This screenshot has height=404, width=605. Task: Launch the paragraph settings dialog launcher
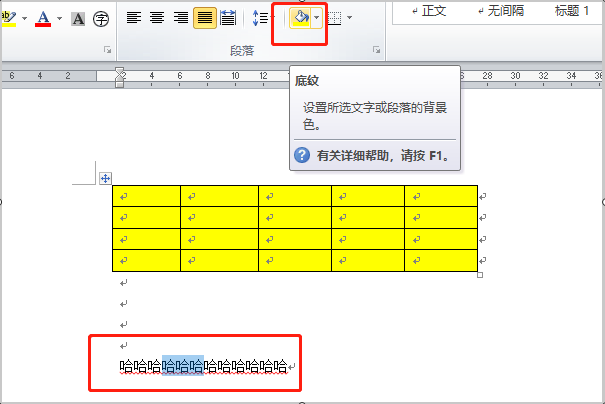tap(377, 49)
